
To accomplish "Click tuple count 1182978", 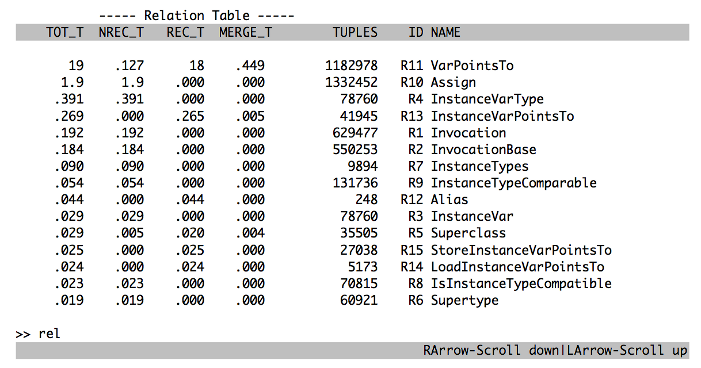I will (351, 66).
